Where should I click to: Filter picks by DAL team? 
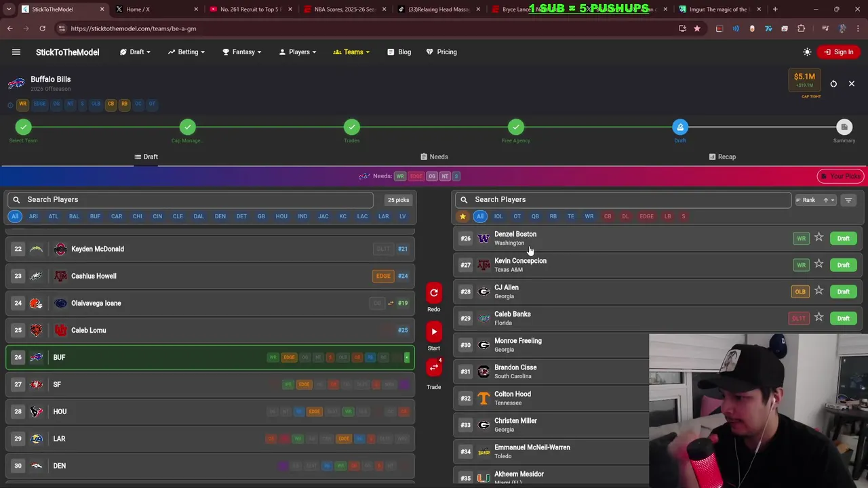198,216
